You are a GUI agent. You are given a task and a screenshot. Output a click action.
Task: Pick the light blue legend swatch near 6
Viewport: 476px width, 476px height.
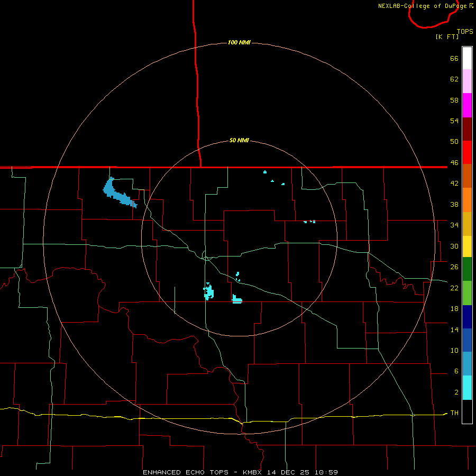coord(467,364)
